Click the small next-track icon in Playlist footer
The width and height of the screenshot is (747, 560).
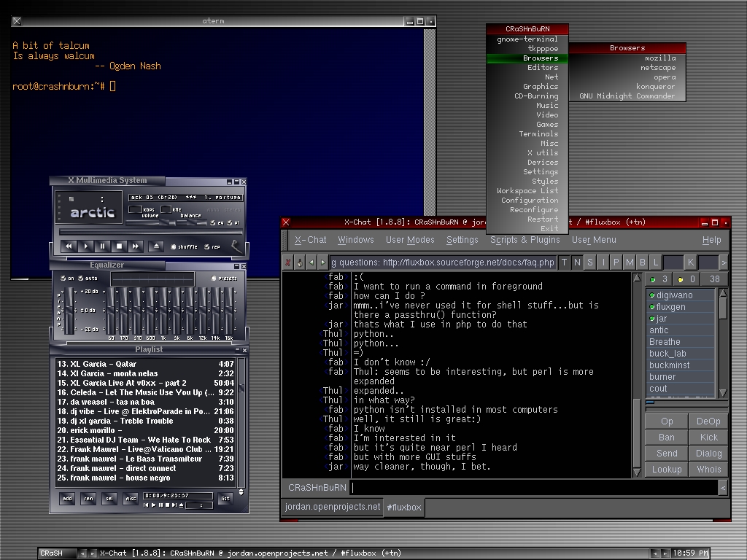coord(174,505)
